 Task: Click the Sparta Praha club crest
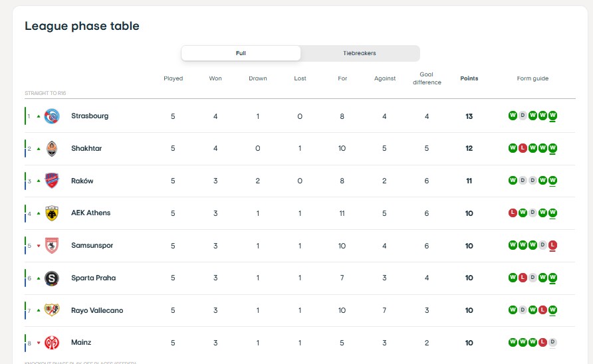(x=52, y=278)
